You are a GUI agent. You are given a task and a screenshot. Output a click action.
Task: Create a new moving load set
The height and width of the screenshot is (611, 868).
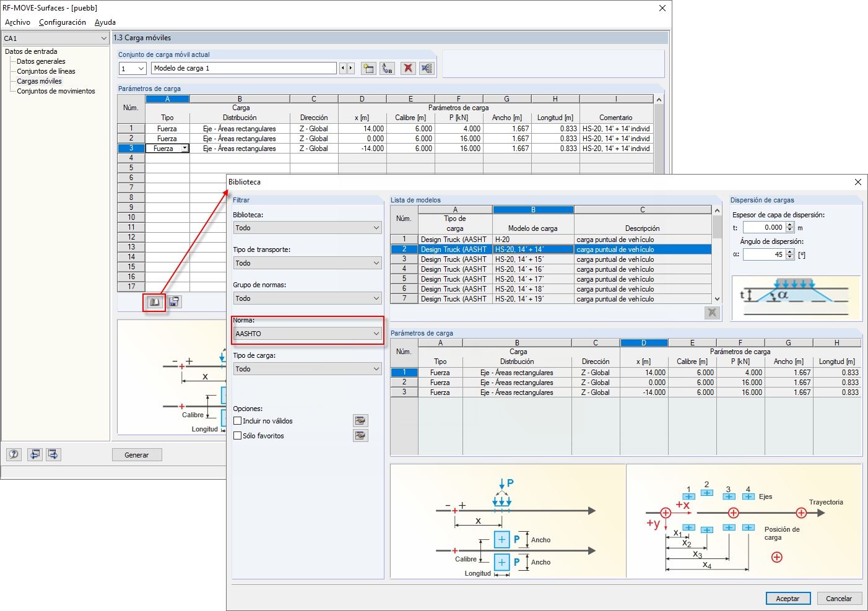coord(368,68)
